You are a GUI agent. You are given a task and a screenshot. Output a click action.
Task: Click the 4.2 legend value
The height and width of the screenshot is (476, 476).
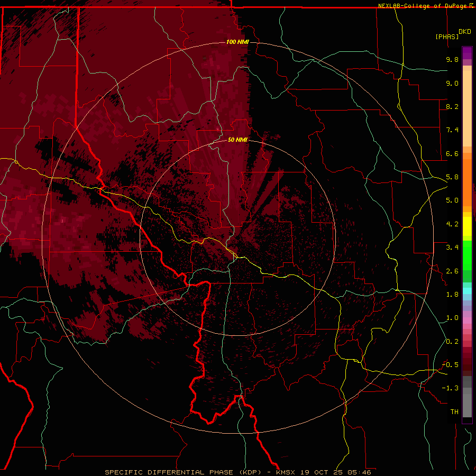(452, 224)
